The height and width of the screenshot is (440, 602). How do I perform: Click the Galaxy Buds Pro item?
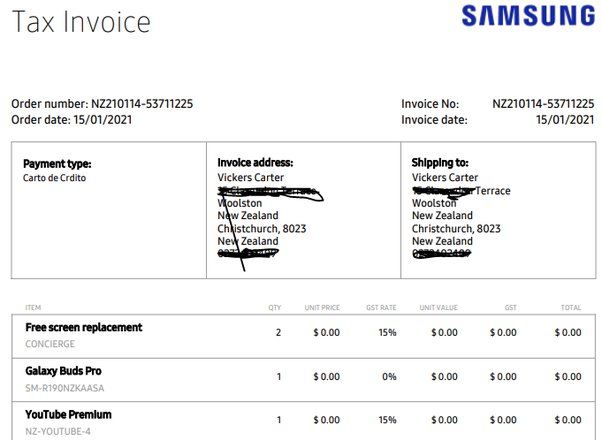[63, 371]
